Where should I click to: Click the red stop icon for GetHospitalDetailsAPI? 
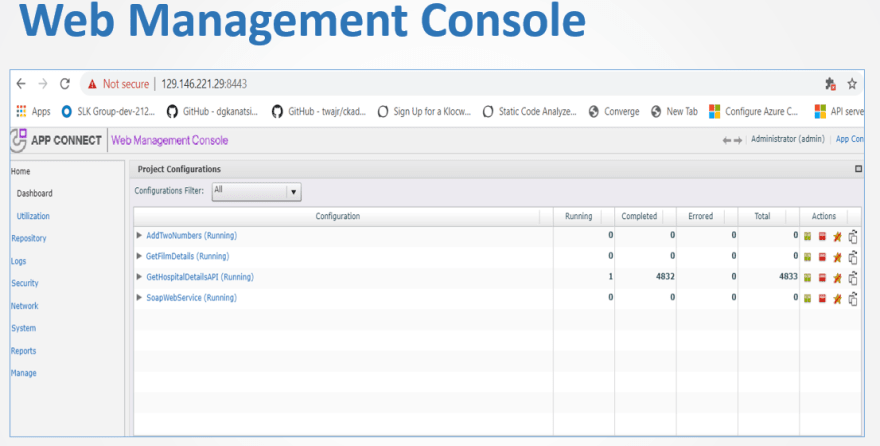point(822,278)
